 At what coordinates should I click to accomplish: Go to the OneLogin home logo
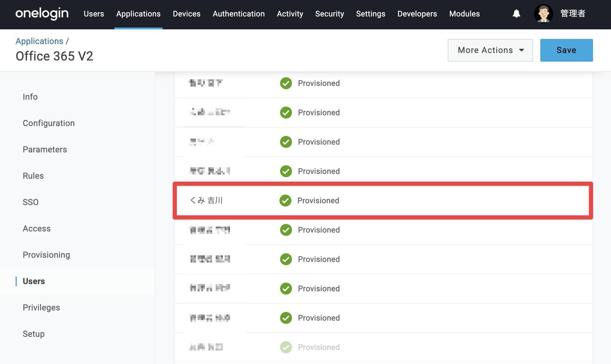pos(42,14)
